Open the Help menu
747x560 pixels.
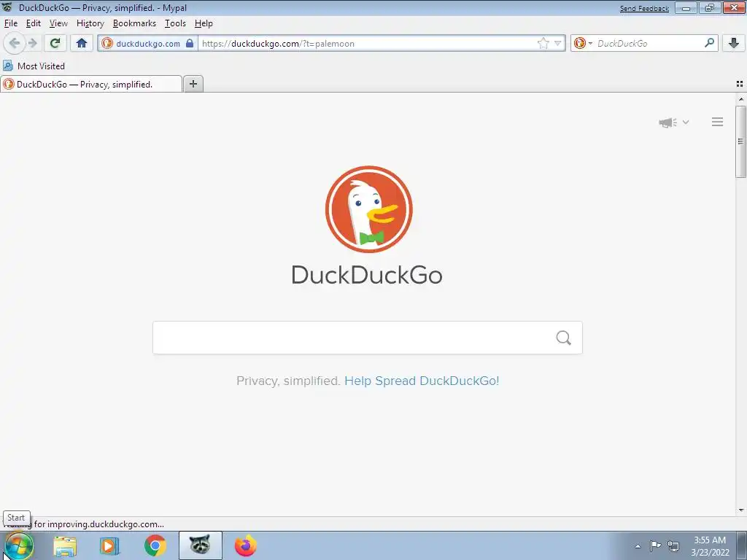point(204,23)
